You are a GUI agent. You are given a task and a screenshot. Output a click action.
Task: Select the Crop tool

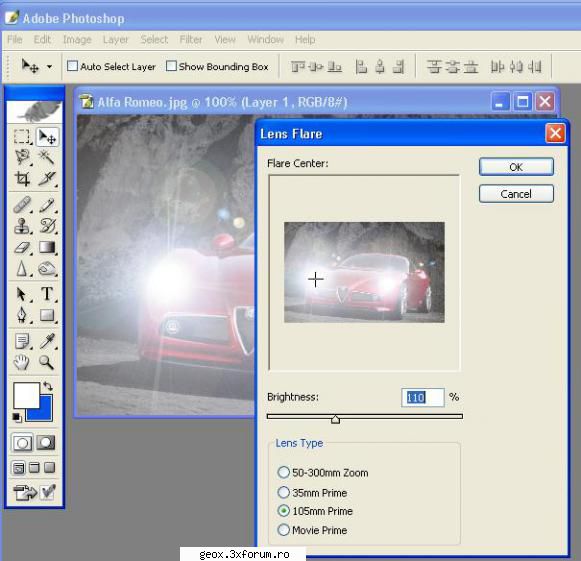pyautogui.click(x=22, y=179)
